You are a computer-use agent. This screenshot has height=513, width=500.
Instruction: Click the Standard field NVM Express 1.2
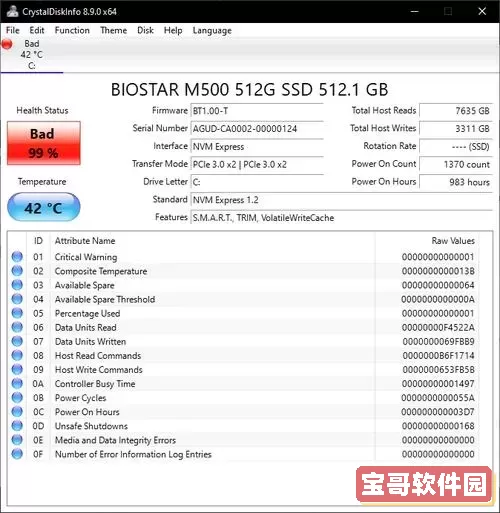tap(342, 200)
